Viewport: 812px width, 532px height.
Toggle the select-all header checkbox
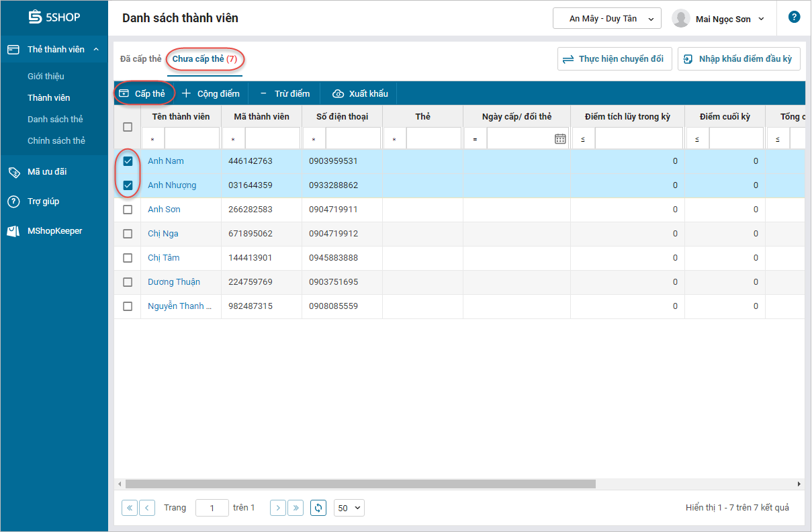pos(128,127)
